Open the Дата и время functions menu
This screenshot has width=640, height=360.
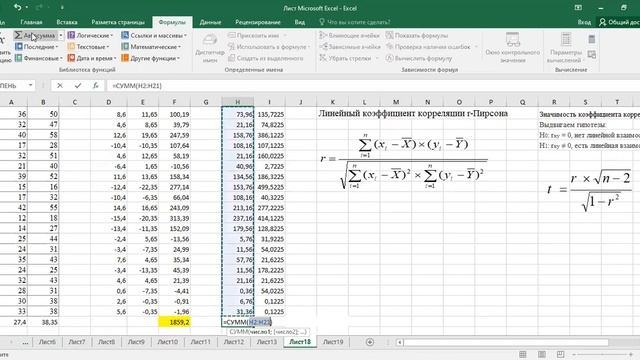[x=92, y=58]
